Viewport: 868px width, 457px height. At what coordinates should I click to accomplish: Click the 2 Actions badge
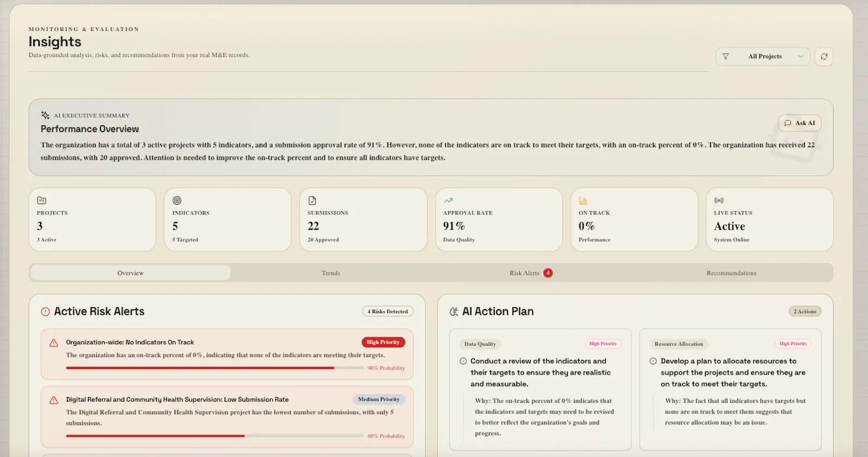coord(805,312)
